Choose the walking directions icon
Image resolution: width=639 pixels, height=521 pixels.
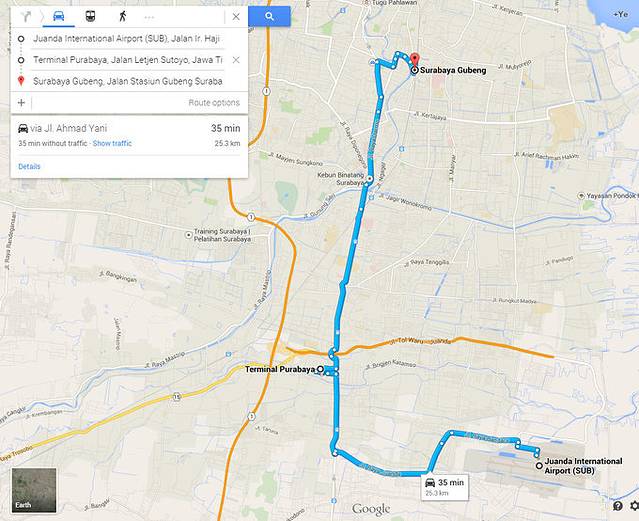(122, 16)
